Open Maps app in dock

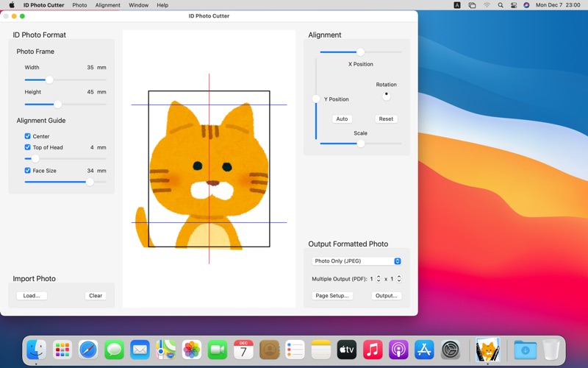point(166,350)
